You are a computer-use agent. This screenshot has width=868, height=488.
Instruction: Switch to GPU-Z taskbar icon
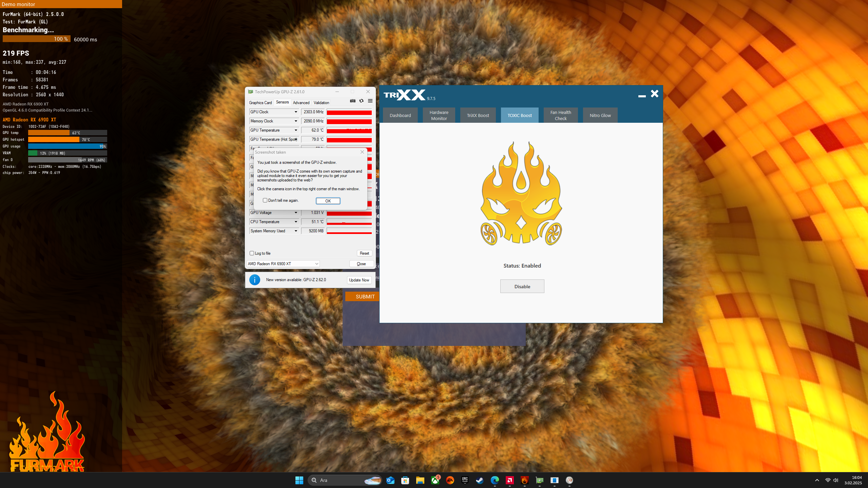(540, 480)
